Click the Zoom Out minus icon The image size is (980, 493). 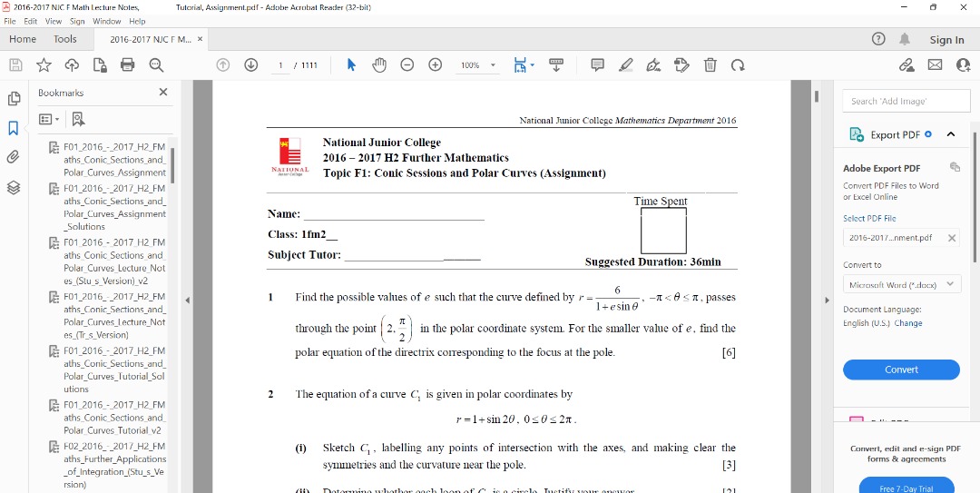pyautogui.click(x=407, y=65)
